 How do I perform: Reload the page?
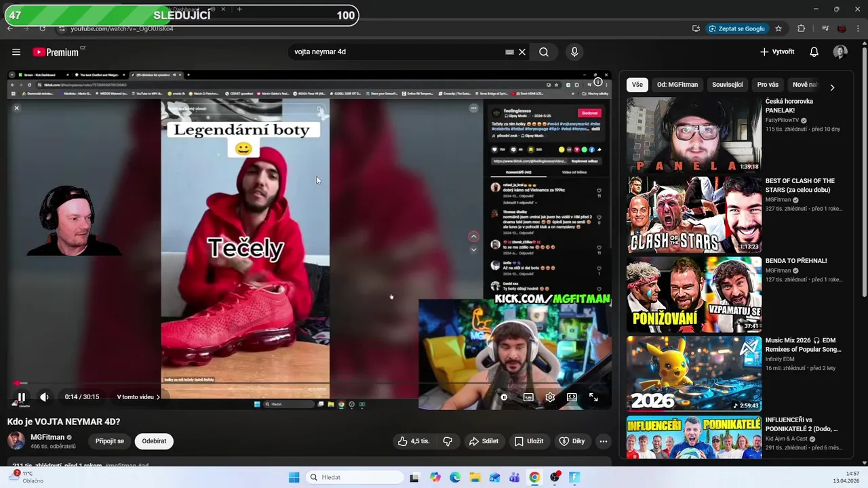42,28
